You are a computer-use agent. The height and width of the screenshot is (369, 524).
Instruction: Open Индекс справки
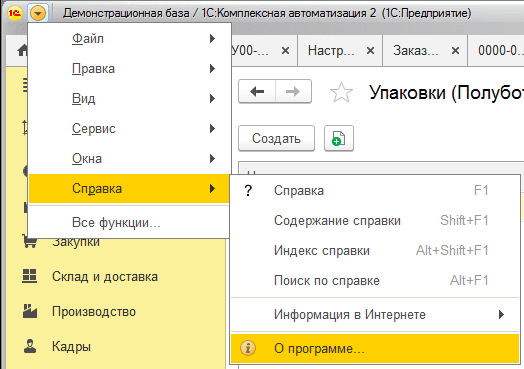375,250
